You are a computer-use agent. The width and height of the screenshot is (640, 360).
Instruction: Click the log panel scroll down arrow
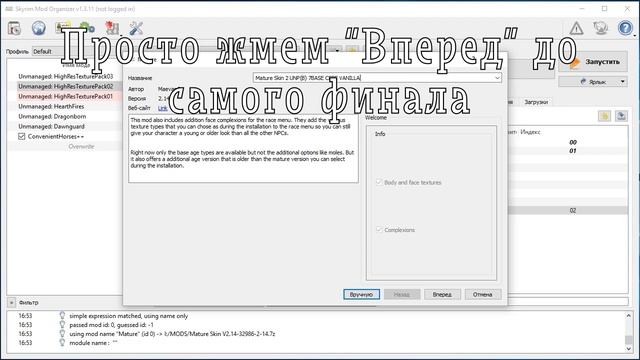point(629,349)
